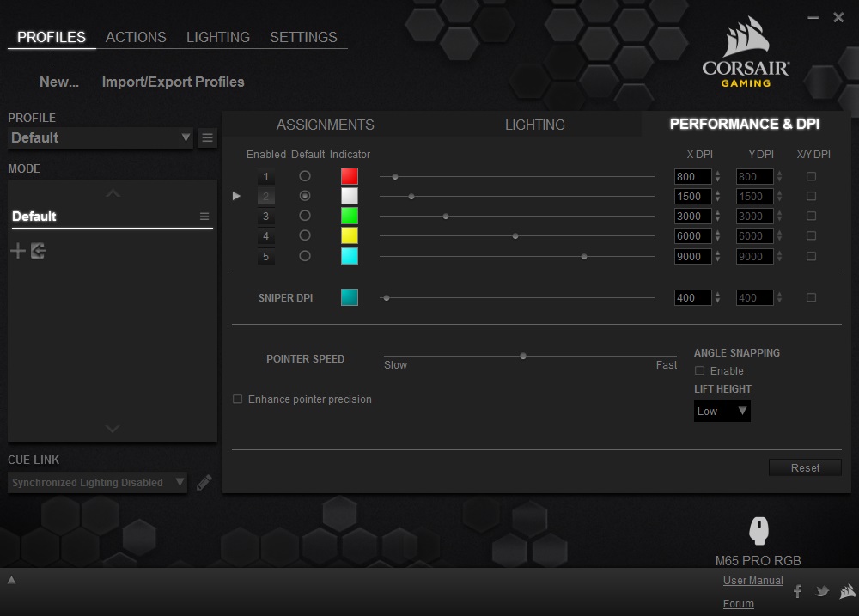This screenshot has height=616, width=859.
Task: Click the teal Sniper DPI color swatch
Action: click(x=350, y=297)
